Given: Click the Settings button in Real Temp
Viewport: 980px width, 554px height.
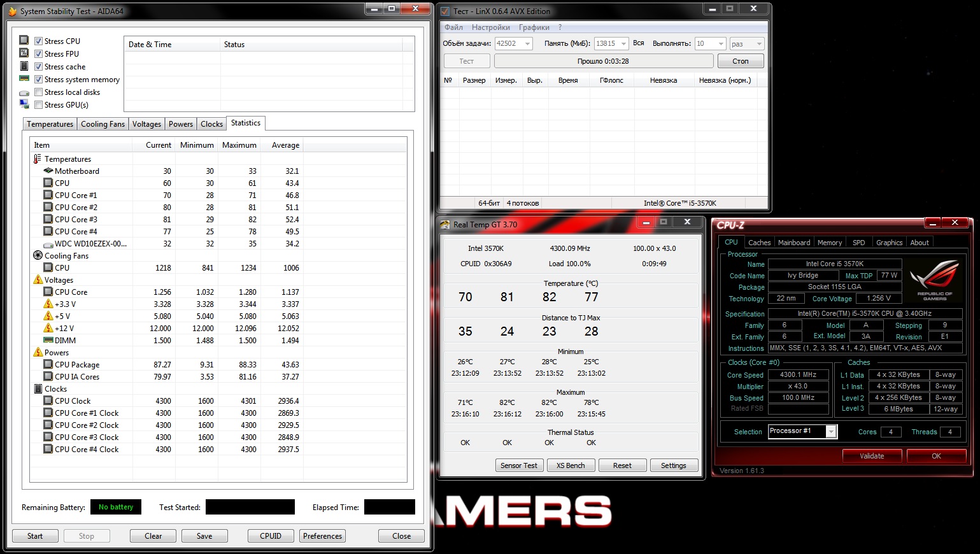Looking at the screenshot, I should point(674,465).
